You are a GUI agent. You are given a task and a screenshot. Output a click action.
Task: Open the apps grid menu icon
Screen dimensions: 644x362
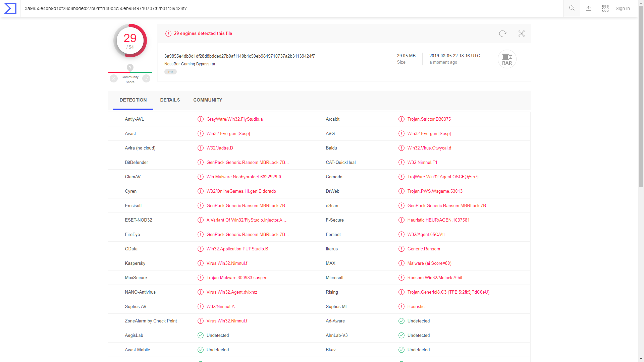605,8
